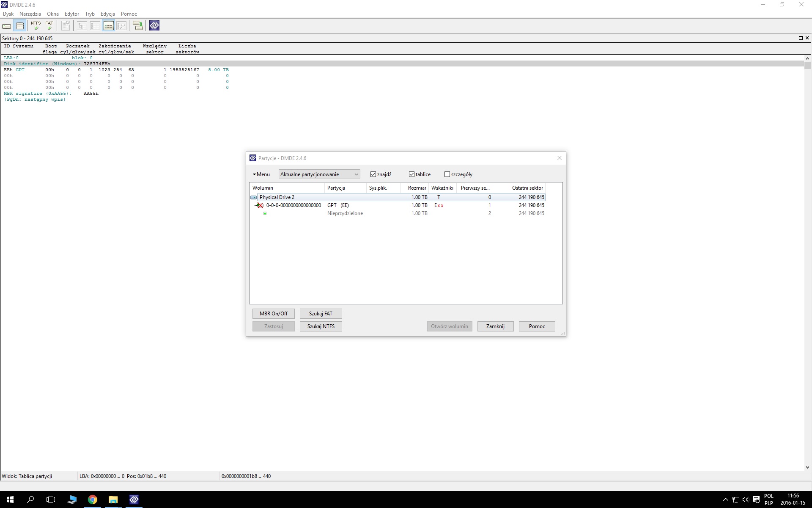Show hidden tray icons chevron
The image size is (812, 508).
point(726,500)
